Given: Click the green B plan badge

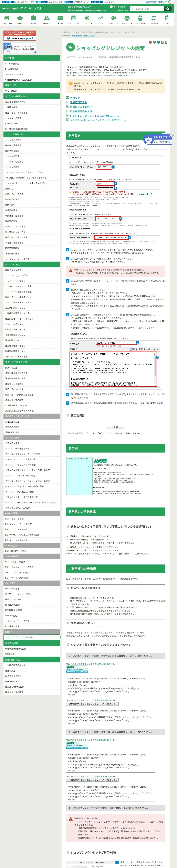Looking at the screenshot, I should tap(154, 42).
